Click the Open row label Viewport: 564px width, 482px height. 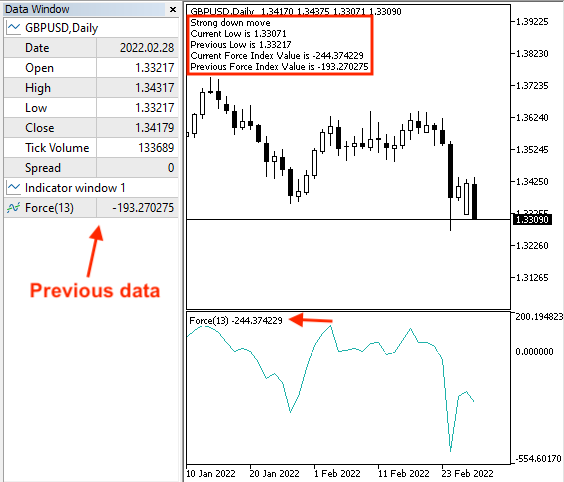[x=39, y=68]
